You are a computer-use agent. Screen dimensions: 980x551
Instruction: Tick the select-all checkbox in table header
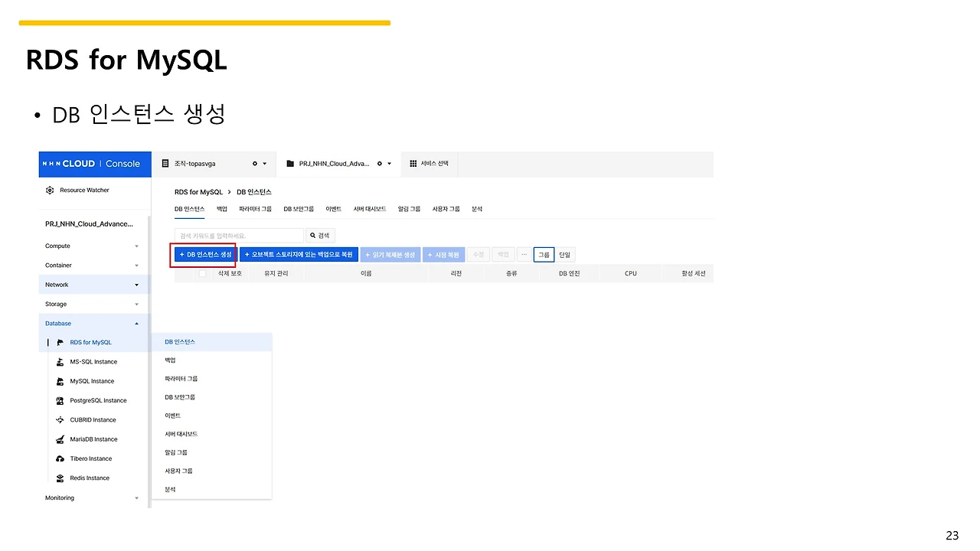[202, 273]
